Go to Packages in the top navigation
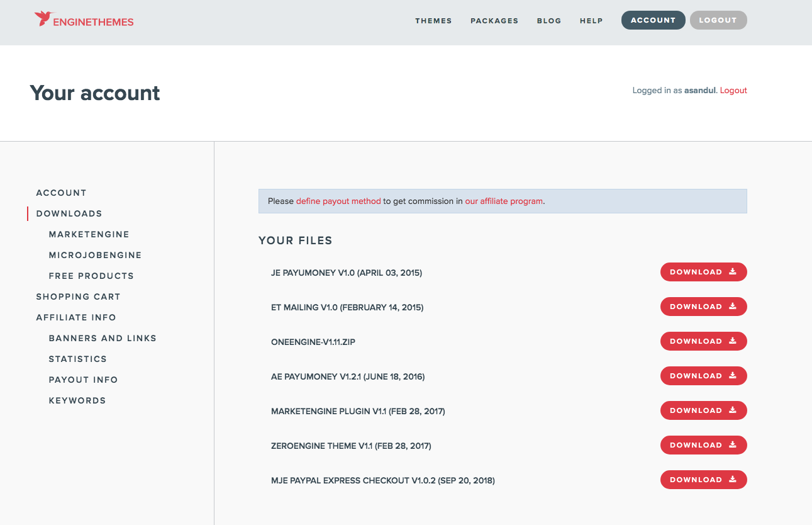This screenshot has width=812, height=525. pos(494,21)
